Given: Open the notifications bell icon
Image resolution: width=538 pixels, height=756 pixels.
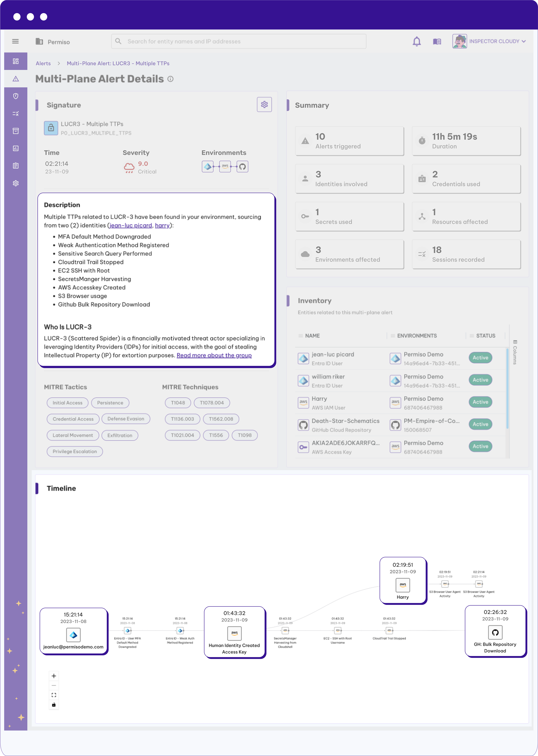Looking at the screenshot, I should pos(417,41).
